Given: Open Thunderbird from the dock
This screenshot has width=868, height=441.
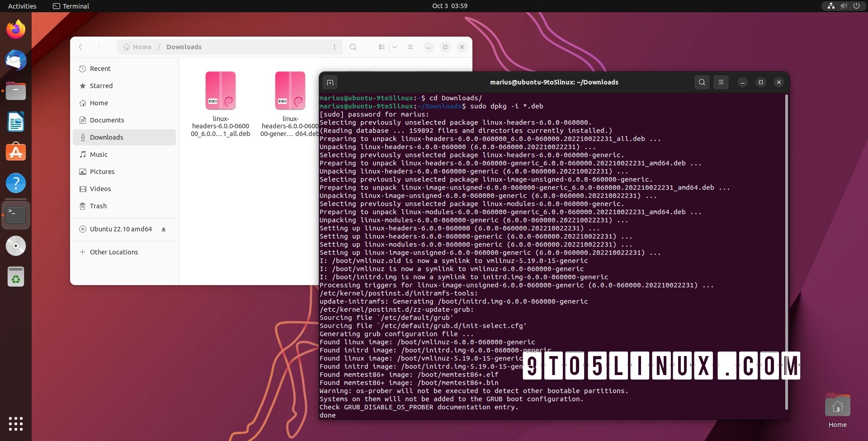Looking at the screenshot, I should click(16, 60).
